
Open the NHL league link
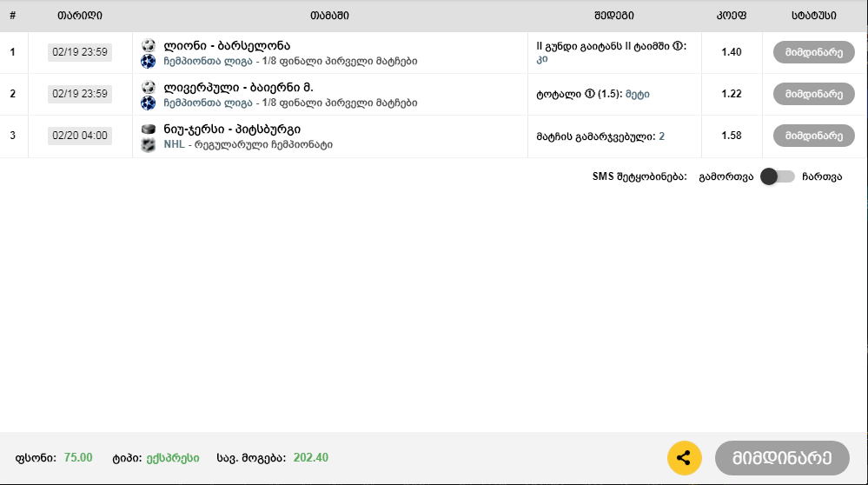click(175, 144)
